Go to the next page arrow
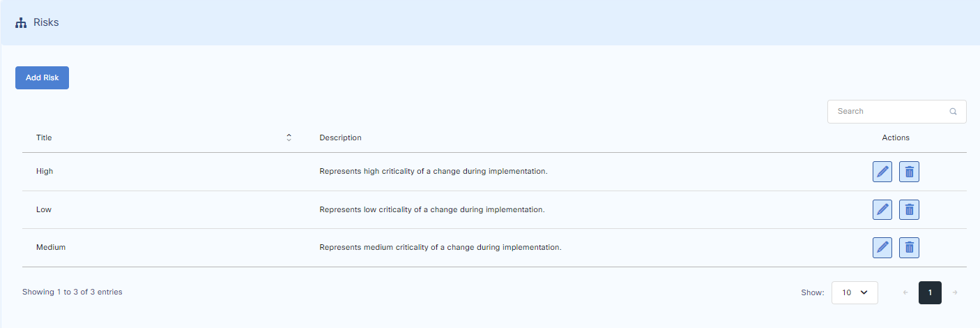The width and height of the screenshot is (980, 328). click(955, 293)
